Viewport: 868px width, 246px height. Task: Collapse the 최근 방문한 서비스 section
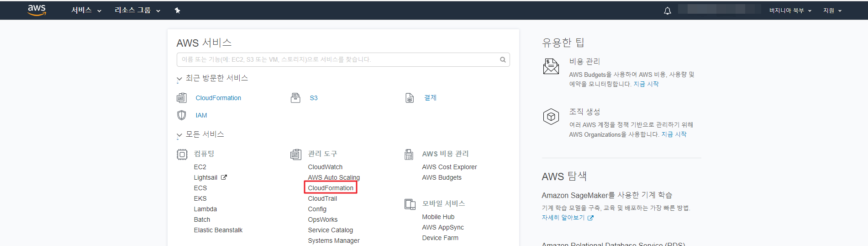179,79
